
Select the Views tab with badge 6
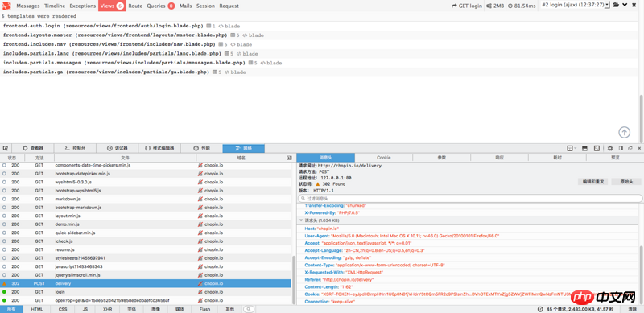point(112,6)
